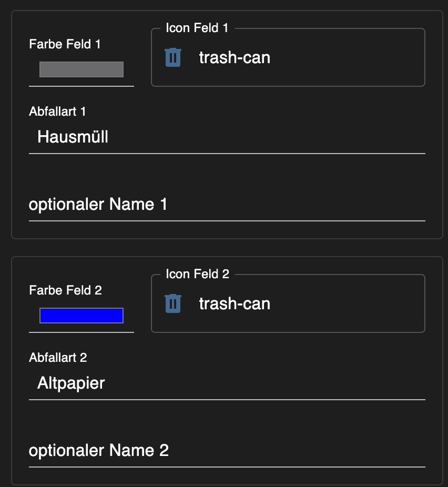Select the "Abfallart 2" field label

coord(58,358)
